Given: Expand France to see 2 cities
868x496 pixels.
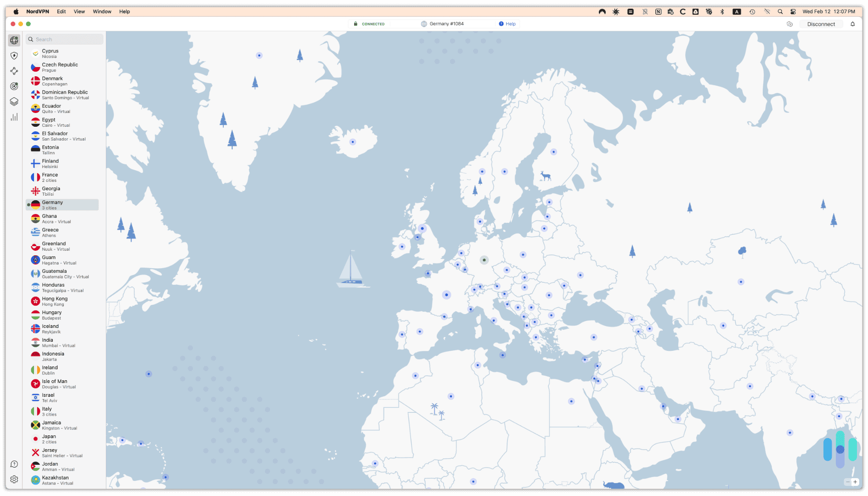Looking at the screenshot, I should pyautogui.click(x=62, y=177).
